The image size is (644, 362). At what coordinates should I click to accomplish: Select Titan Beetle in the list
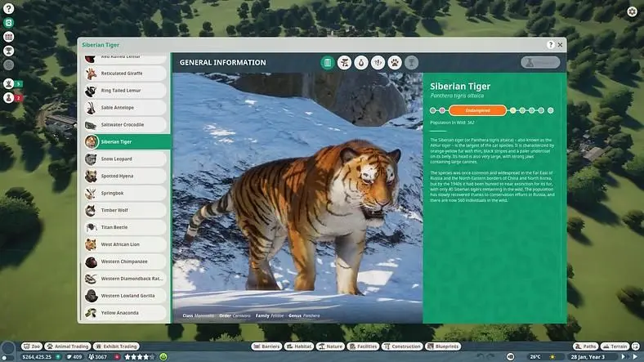click(x=125, y=227)
